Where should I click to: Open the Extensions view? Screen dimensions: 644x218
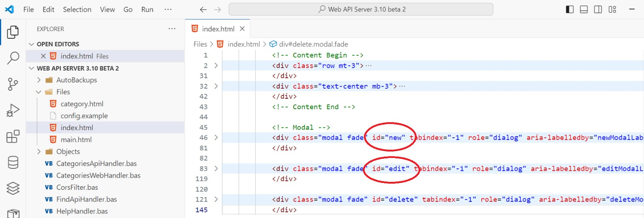(x=13, y=136)
